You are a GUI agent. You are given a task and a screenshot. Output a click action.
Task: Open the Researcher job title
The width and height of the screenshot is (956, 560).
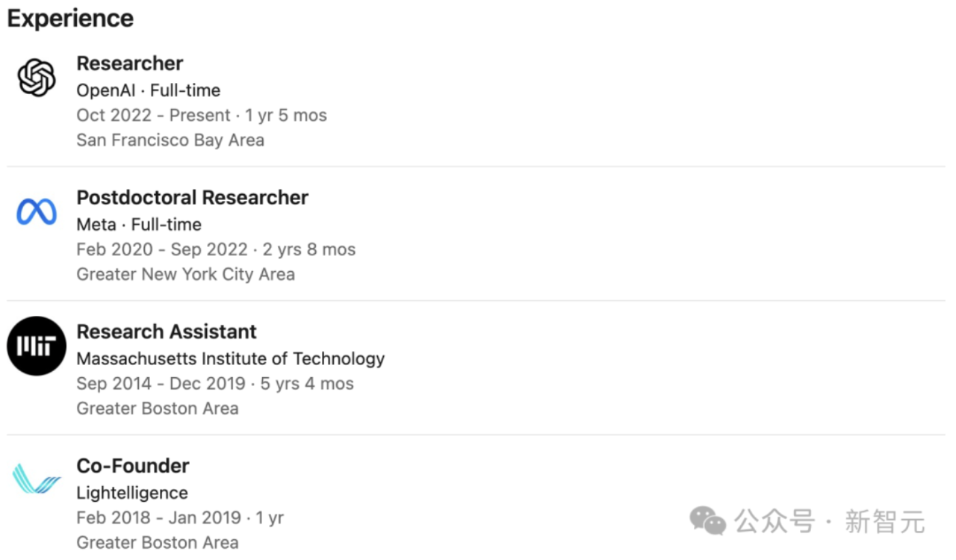pyautogui.click(x=130, y=63)
